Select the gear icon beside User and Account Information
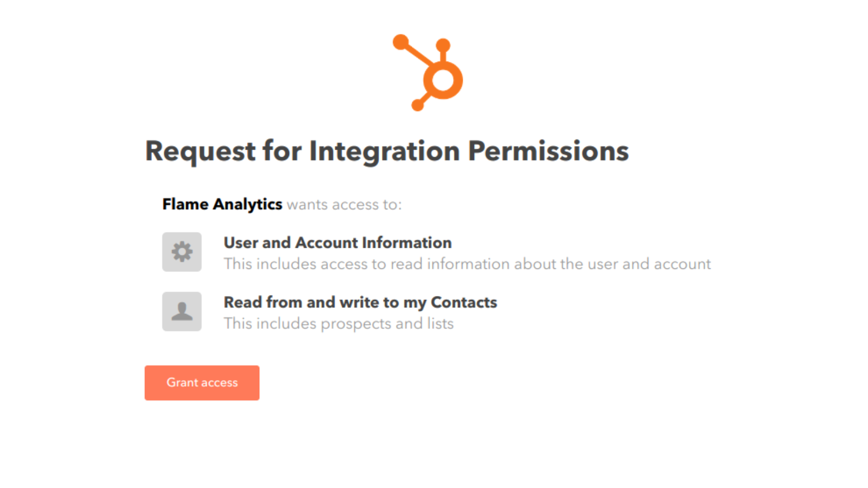Screen dimensions: 868x488 point(181,252)
